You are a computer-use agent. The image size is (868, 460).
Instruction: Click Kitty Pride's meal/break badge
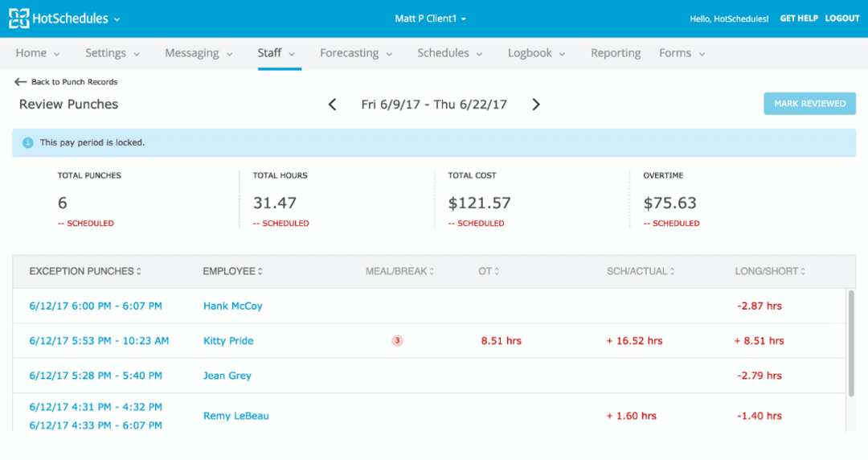click(x=397, y=341)
